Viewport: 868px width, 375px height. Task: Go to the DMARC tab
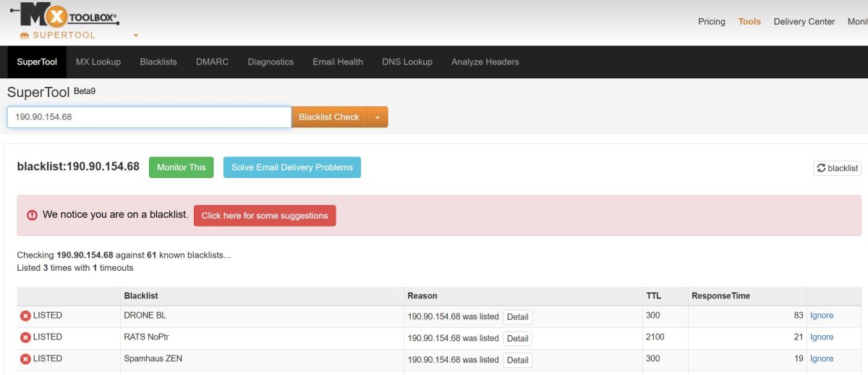212,62
